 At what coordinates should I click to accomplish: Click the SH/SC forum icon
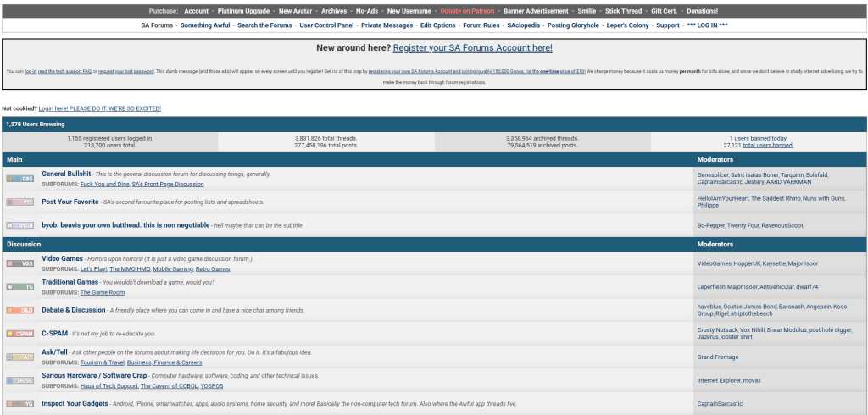[x=20, y=380]
